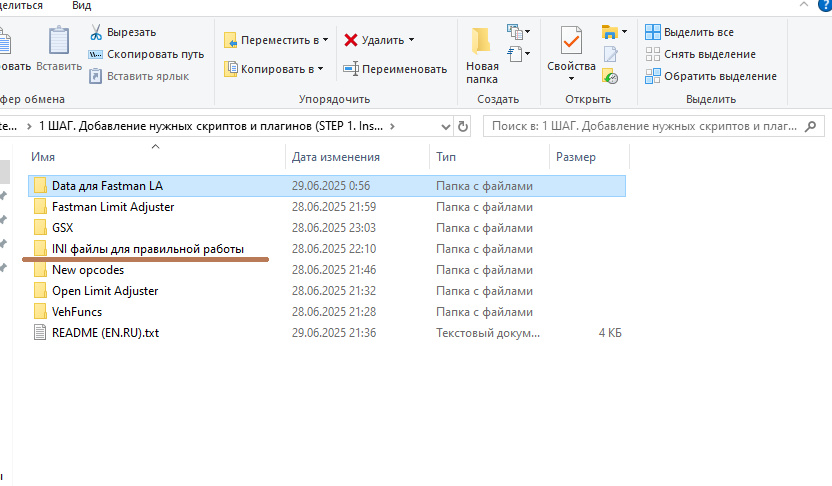Open the Удалить dropdown arrow
The width and height of the screenshot is (832, 486).
(x=411, y=40)
